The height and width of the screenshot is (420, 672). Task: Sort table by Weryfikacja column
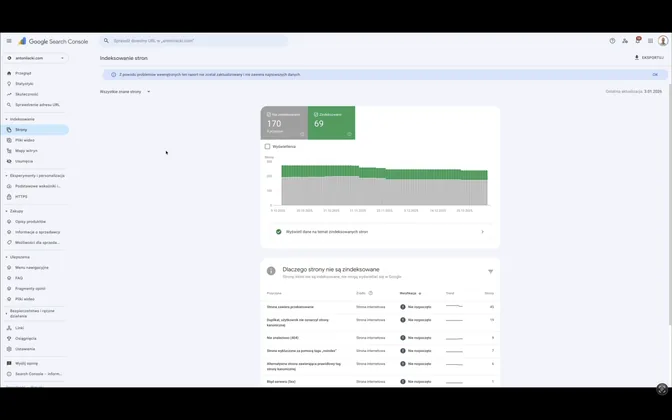[x=410, y=293]
